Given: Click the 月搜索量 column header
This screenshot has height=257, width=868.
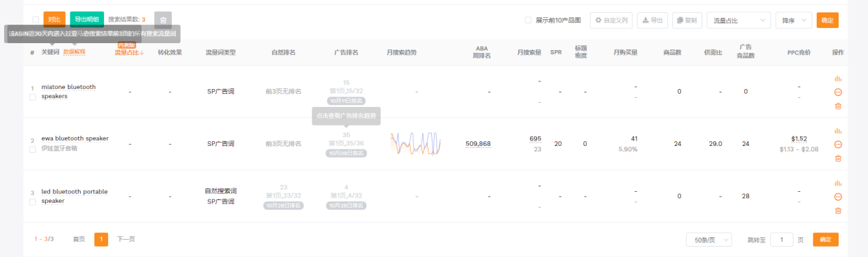Looking at the screenshot, I should coord(529,52).
